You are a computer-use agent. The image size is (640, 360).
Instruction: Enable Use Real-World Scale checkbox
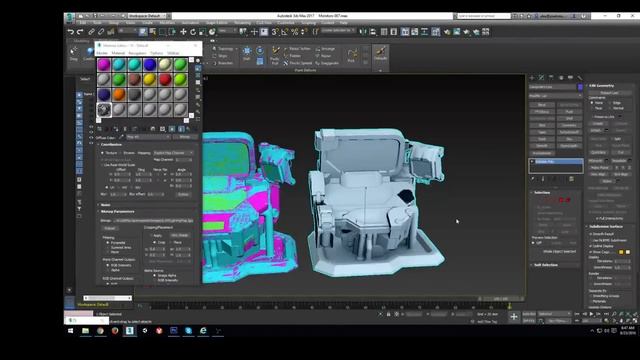(x=102, y=165)
